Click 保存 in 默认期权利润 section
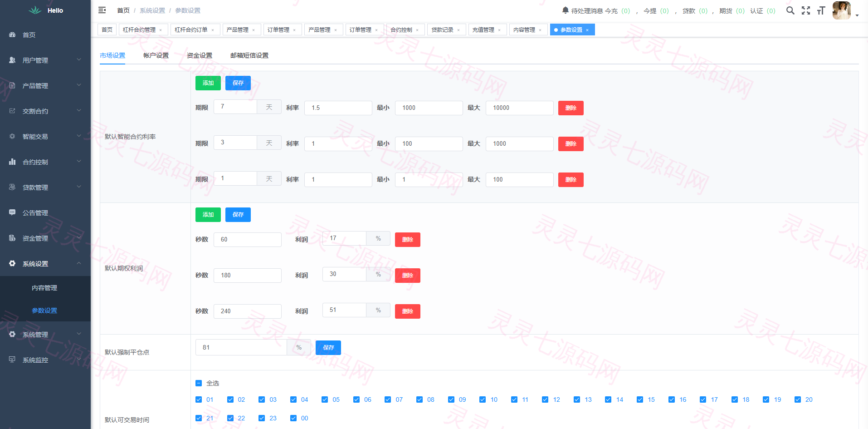Viewport: 868px width, 429px height. pos(238,215)
